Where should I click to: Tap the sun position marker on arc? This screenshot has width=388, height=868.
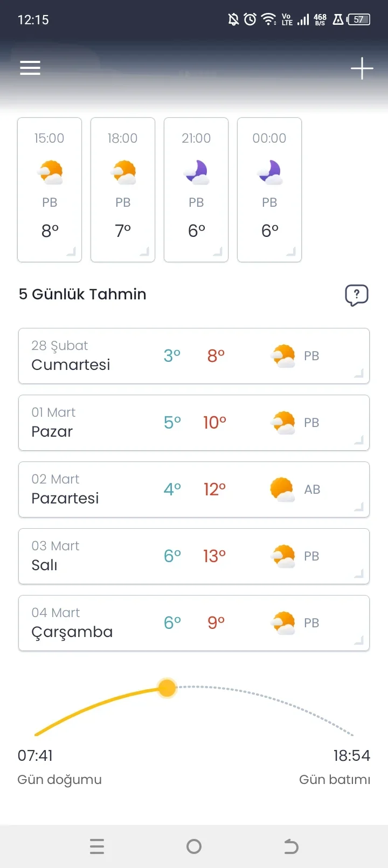[x=167, y=688]
